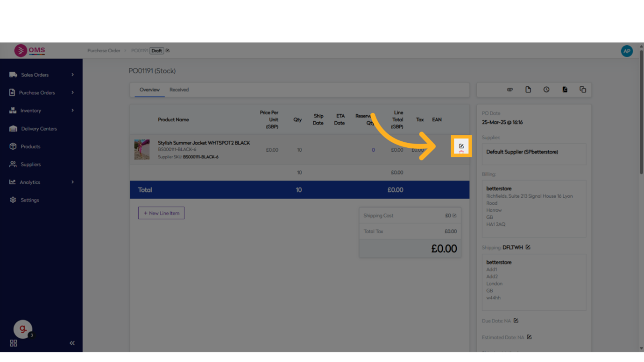Click the edit line item pencil icon
Screen dimensions: 644x362
(x=461, y=146)
